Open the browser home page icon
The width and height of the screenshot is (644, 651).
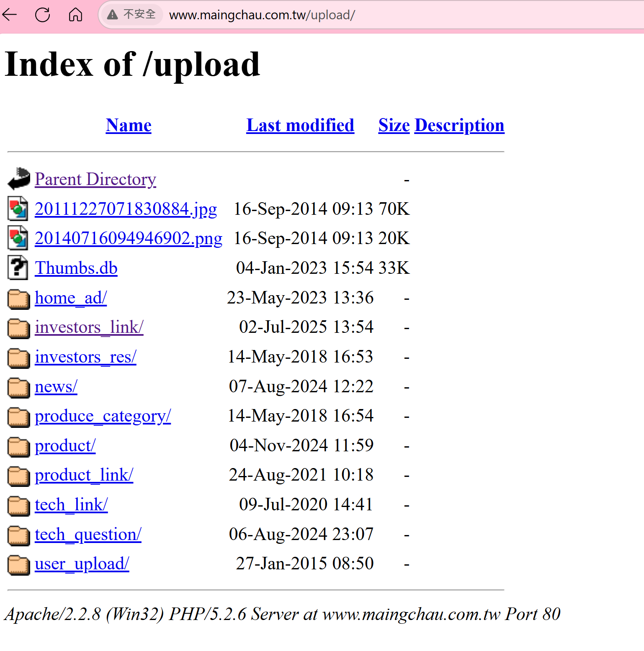tap(75, 15)
